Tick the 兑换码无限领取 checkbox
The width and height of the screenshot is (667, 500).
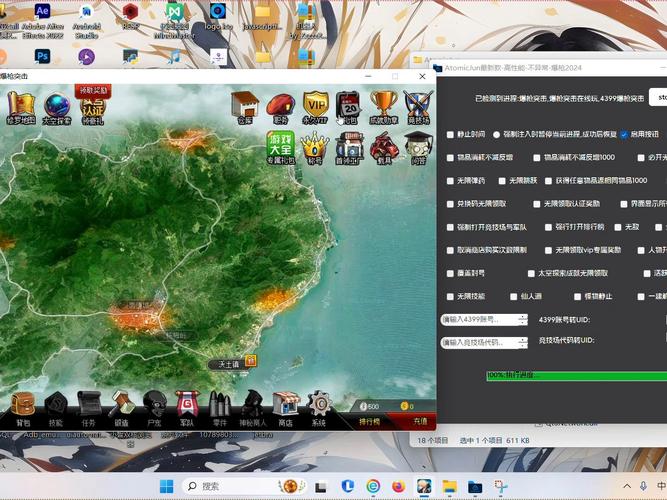[450, 204]
